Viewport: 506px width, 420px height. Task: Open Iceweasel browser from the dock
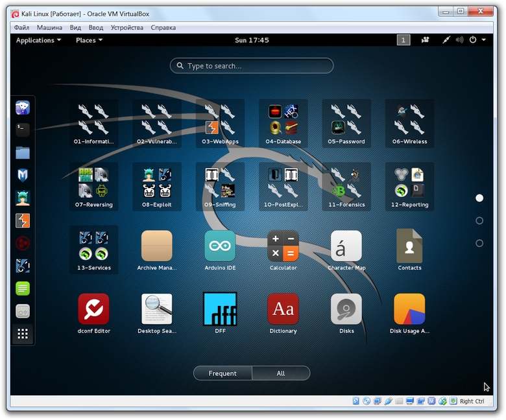point(23,108)
